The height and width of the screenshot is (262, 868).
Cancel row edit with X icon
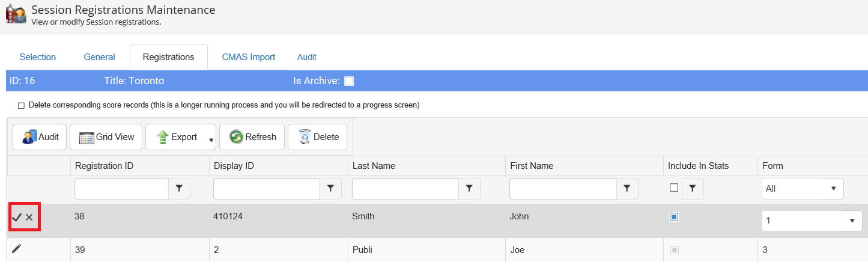[29, 217]
